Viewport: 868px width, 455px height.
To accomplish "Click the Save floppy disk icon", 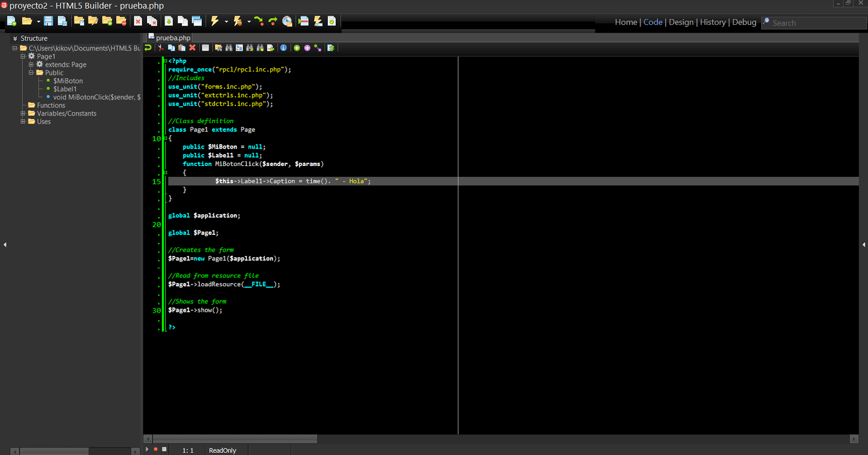I will click(48, 21).
